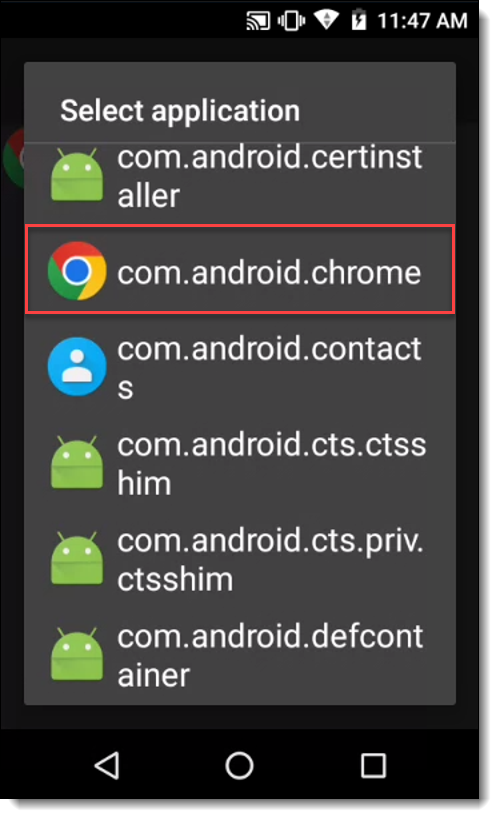Pick com.android.cts.priv.ctsshim entry
The image size is (499, 819).
pyautogui.click(x=240, y=559)
